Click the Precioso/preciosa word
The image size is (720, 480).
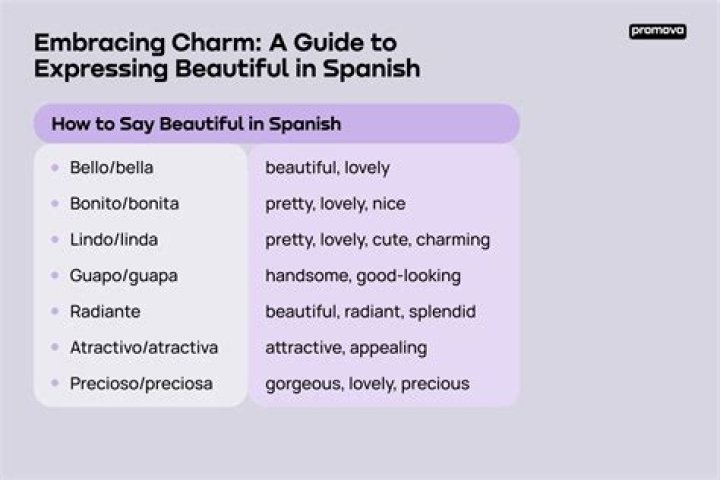click(140, 384)
